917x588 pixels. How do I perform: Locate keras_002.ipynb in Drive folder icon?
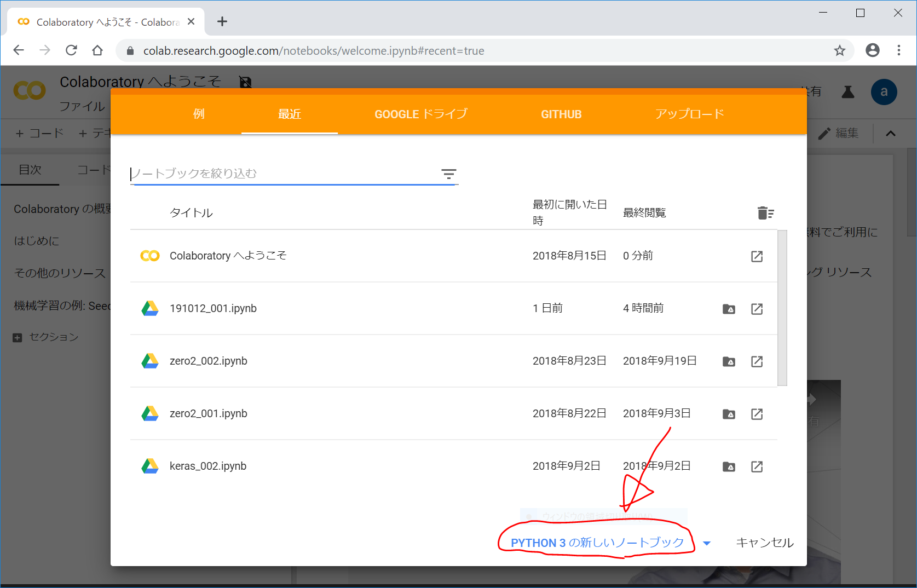click(x=729, y=466)
